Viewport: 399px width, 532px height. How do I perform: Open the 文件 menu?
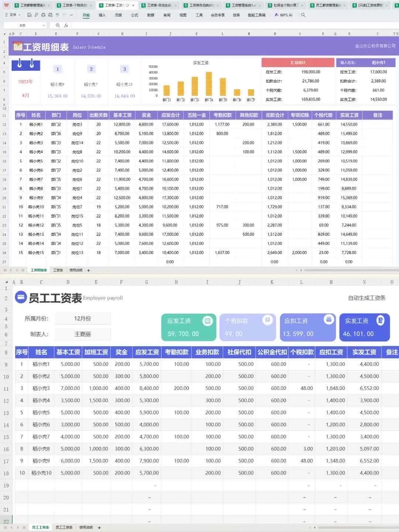tap(13, 15)
